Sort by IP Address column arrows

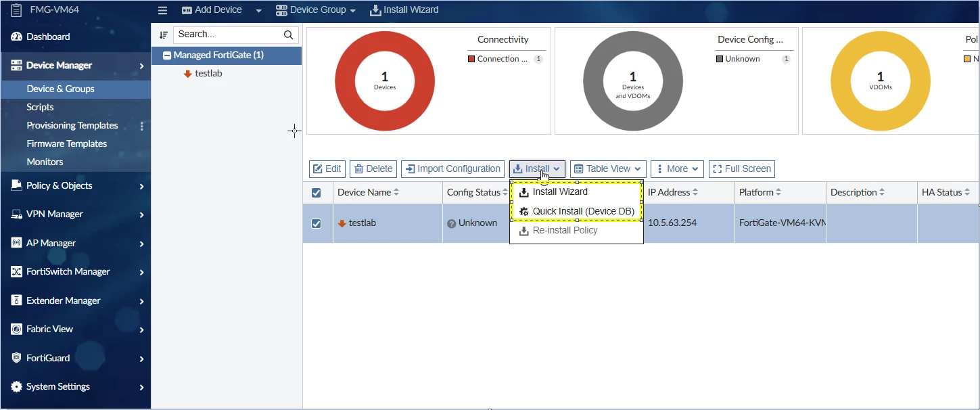(695, 193)
